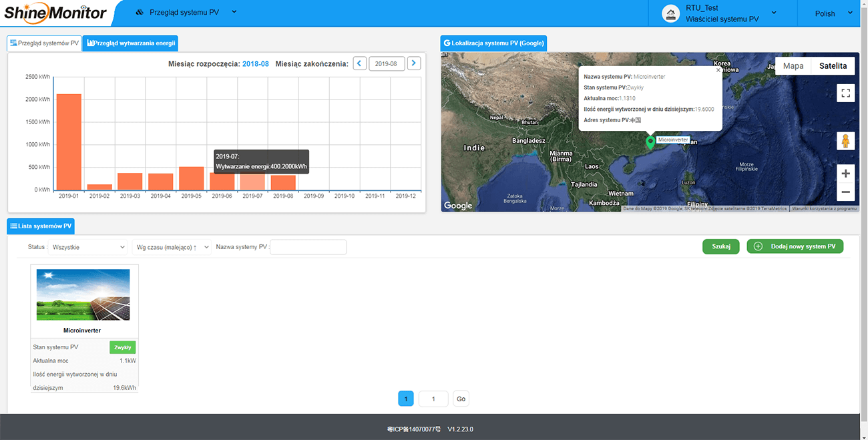Select the Przegląd wytwarzania energii tab

point(131,43)
